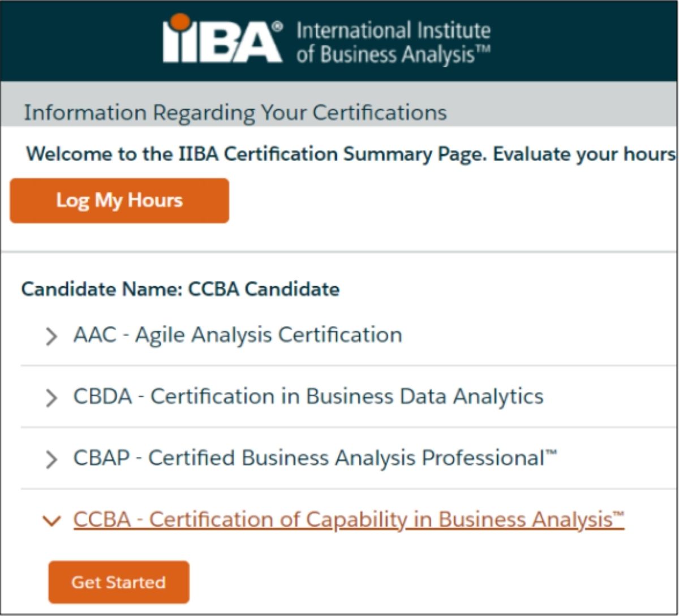
Task: Select the Information Regarding Your Certifications header
Action: tap(235, 112)
